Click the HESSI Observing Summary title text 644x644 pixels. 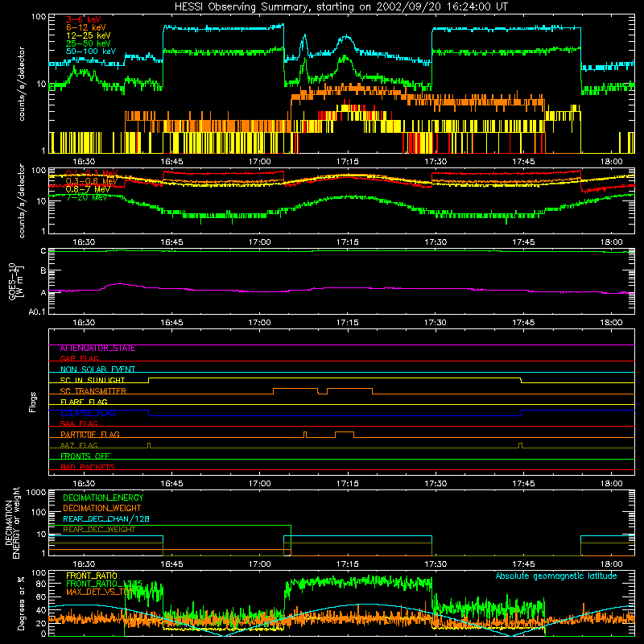341,7
